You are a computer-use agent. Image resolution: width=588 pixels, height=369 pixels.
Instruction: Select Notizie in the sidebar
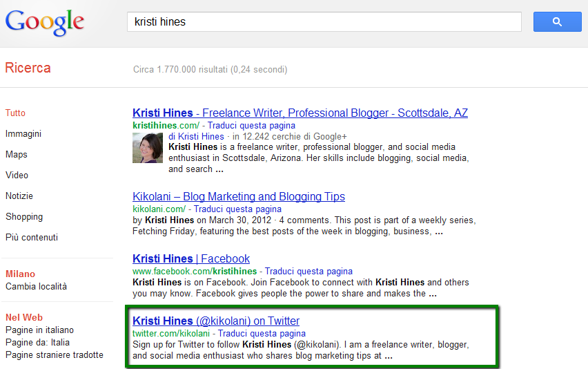(19, 196)
